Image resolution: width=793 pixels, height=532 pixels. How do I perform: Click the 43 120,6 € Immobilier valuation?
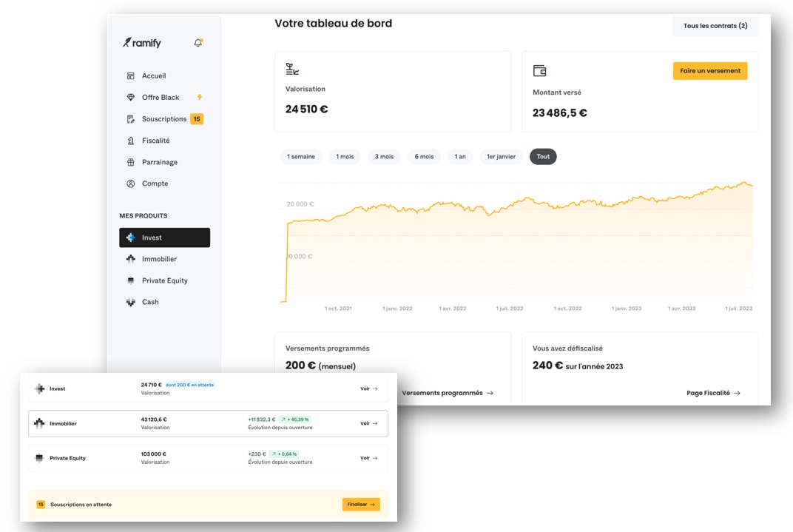pyautogui.click(x=154, y=420)
